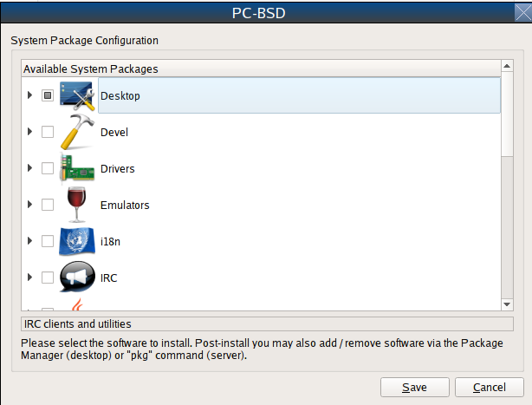Expand the IRC tree node
The image size is (532, 405).
pos(29,277)
